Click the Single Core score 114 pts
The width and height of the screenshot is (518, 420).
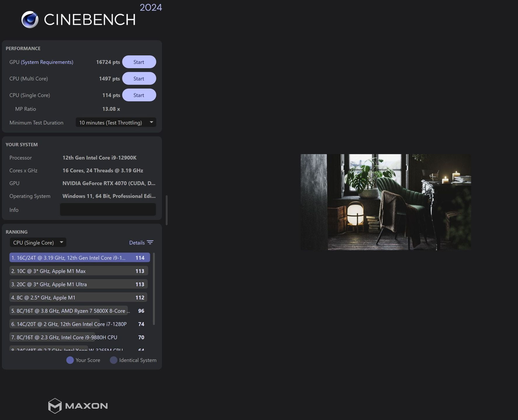coord(111,95)
